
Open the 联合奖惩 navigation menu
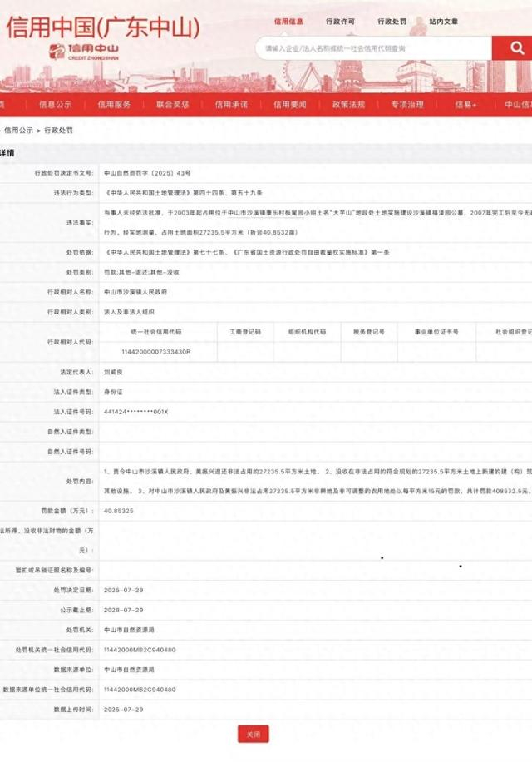click(172, 105)
